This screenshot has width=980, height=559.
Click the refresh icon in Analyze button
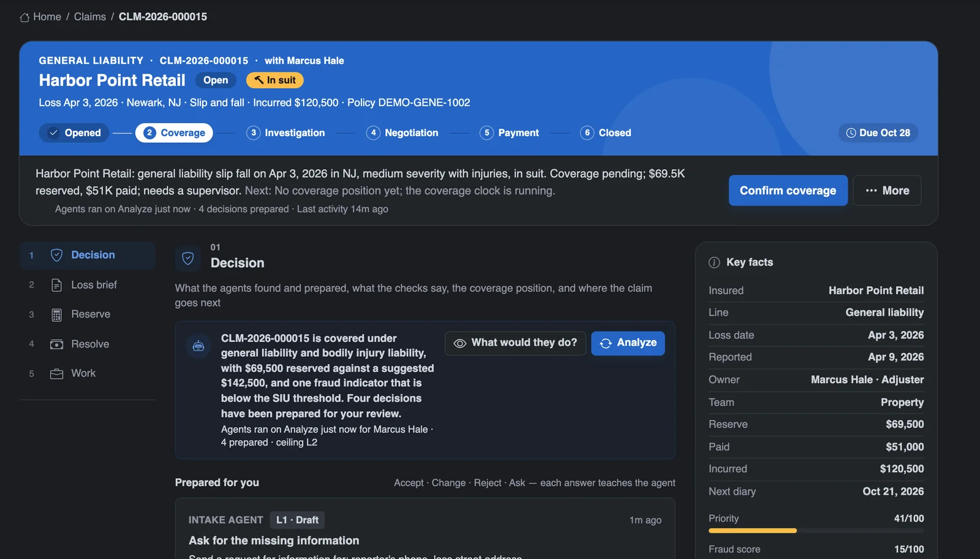pos(606,343)
